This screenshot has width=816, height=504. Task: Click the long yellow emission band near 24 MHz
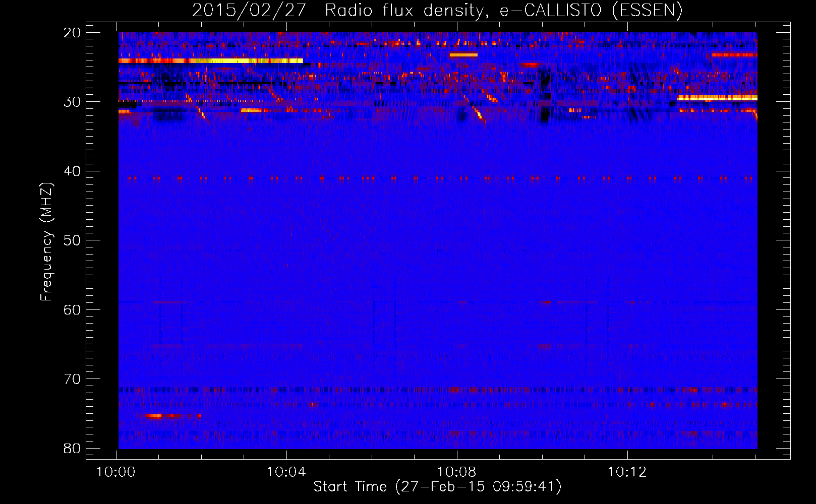click(211, 61)
